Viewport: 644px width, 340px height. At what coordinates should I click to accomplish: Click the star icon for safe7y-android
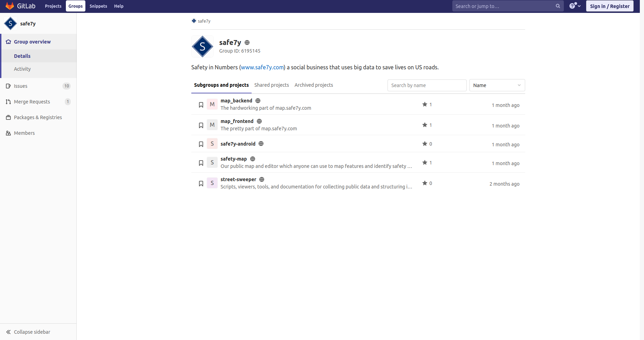(x=425, y=144)
